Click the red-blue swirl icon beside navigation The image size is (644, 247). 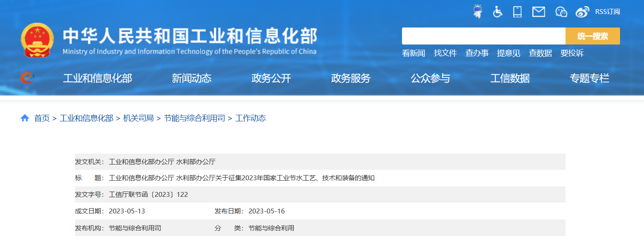coord(27,78)
